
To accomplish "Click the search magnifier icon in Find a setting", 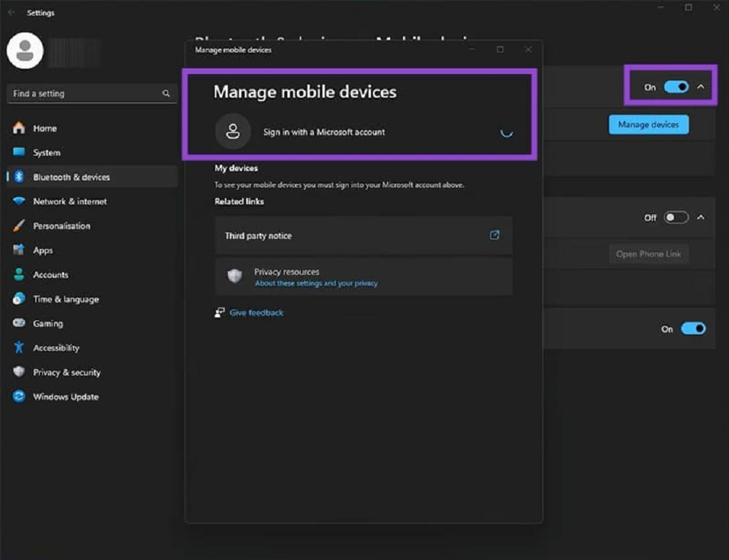I will click(166, 93).
